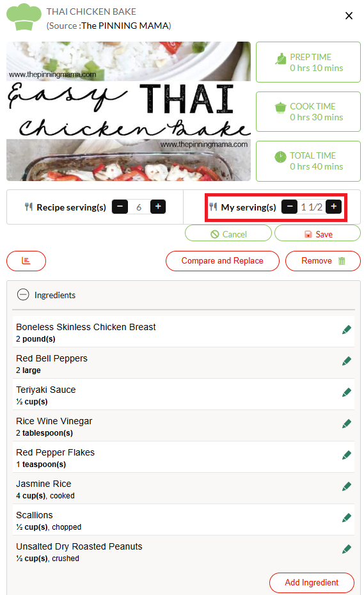This screenshot has height=595, width=364.
Task: Increase Recipe servings with plus button
Action: [x=158, y=207]
